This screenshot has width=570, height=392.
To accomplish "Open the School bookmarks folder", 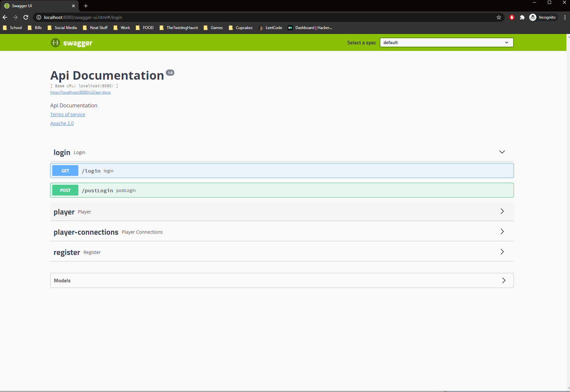I will (x=12, y=28).
